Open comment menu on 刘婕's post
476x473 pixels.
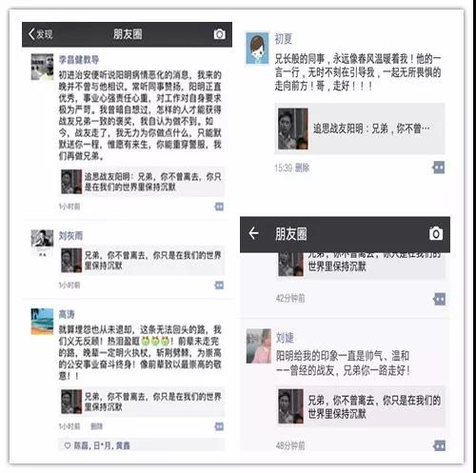(x=439, y=445)
